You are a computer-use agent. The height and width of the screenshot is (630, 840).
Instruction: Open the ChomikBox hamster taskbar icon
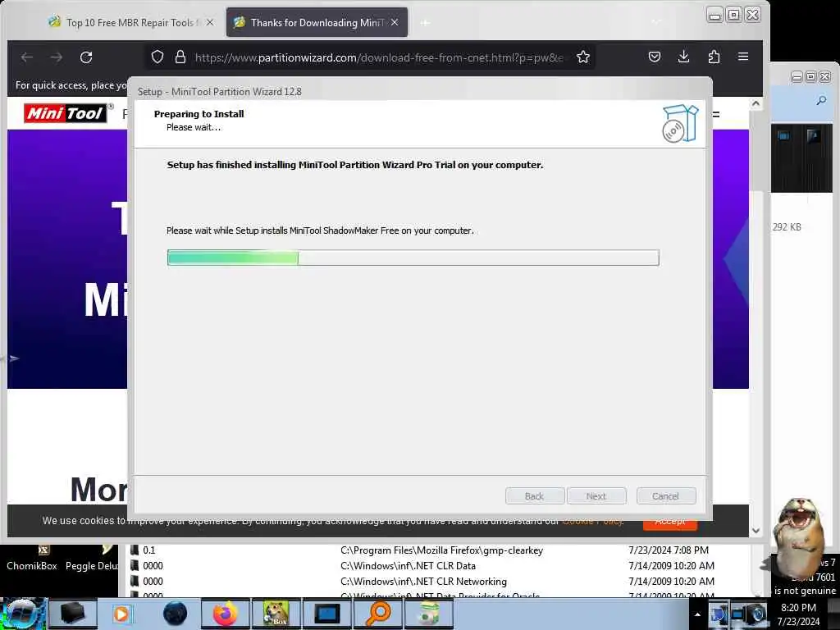276,614
